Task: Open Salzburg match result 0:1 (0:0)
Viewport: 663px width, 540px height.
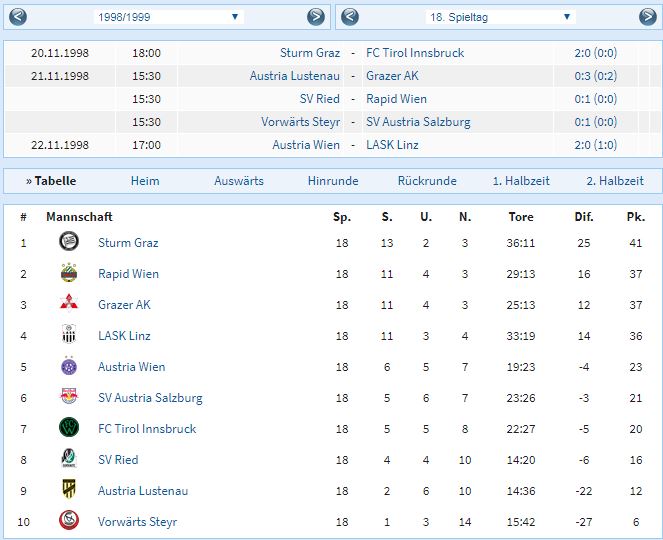Action: 595,122
